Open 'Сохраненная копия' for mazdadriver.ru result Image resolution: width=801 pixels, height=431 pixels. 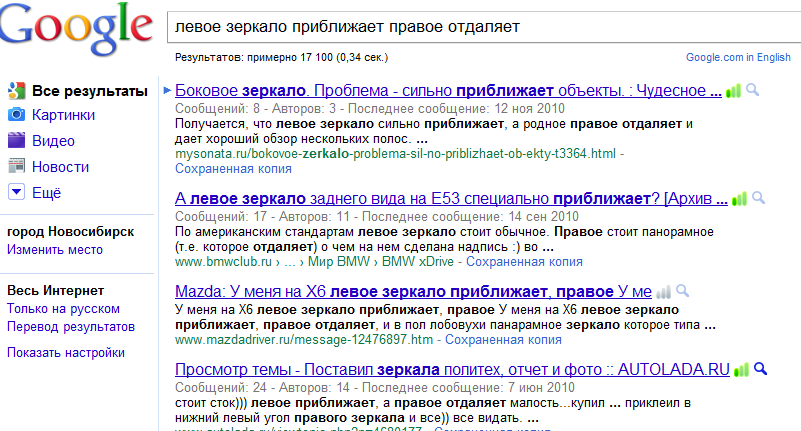point(503,340)
